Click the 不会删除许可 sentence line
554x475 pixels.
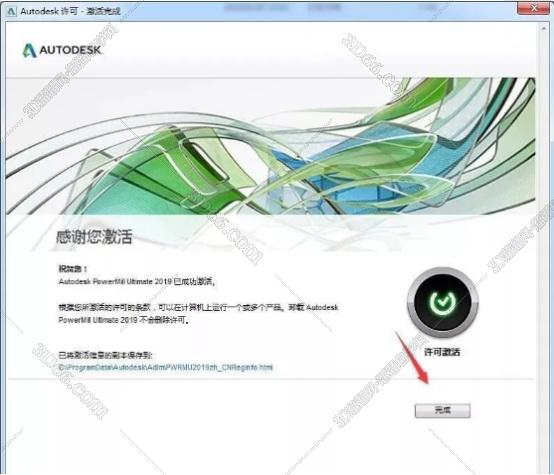pyautogui.click(x=124, y=320)
